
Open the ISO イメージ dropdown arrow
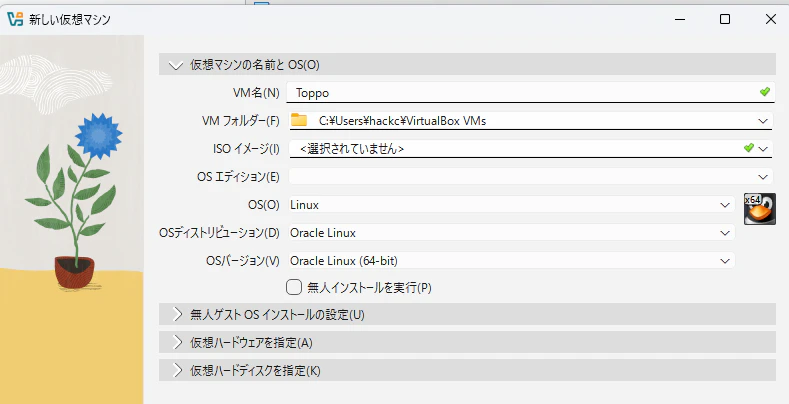(x=763, y=148)
